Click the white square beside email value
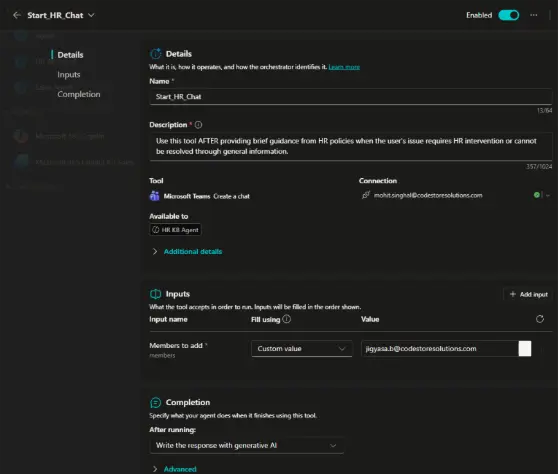 525,349
